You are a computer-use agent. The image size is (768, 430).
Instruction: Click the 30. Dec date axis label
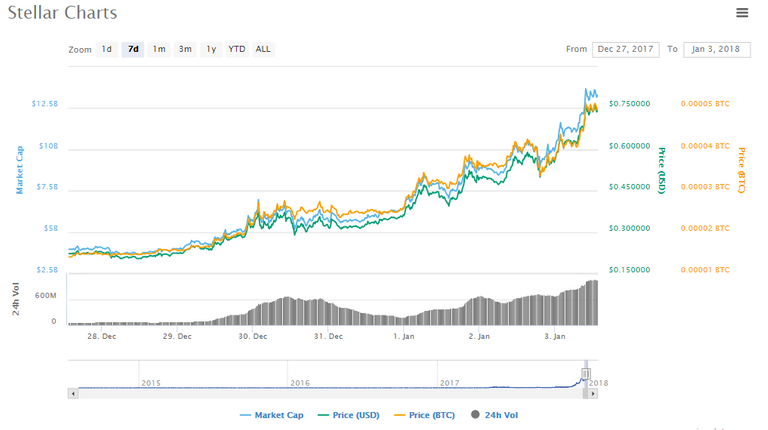tap(253, 336)
